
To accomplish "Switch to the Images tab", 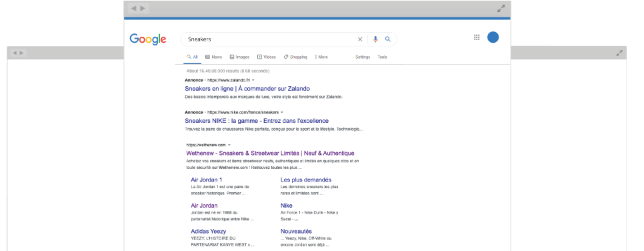I will point(239,57).
